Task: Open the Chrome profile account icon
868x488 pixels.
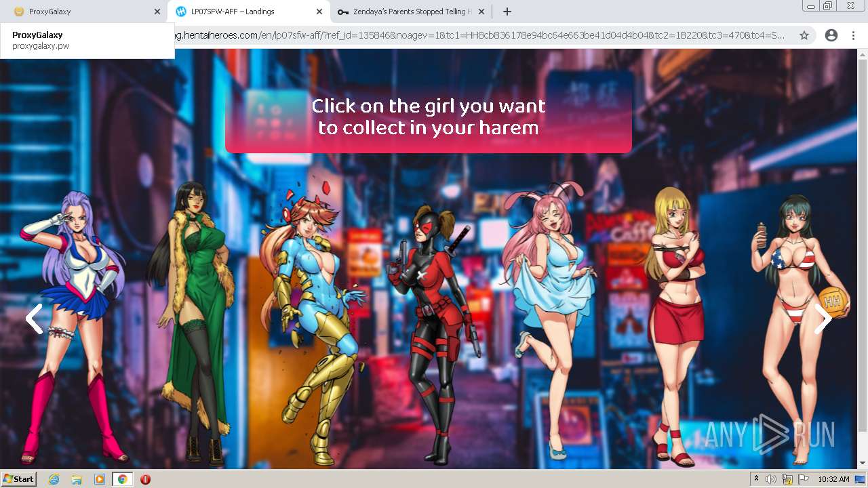Action: point(831,35)
